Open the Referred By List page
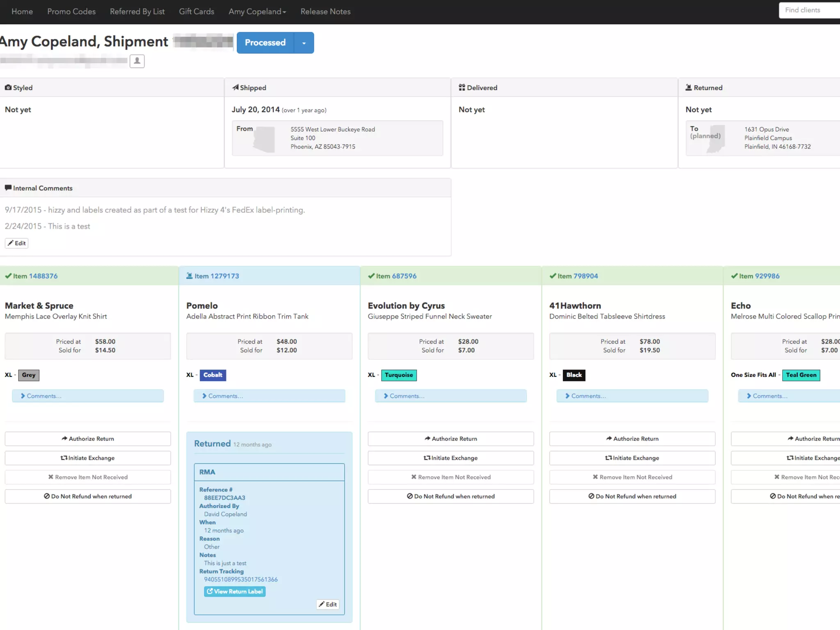The height and width of the screenshot is (630, 840). click(x=137, y=11)
